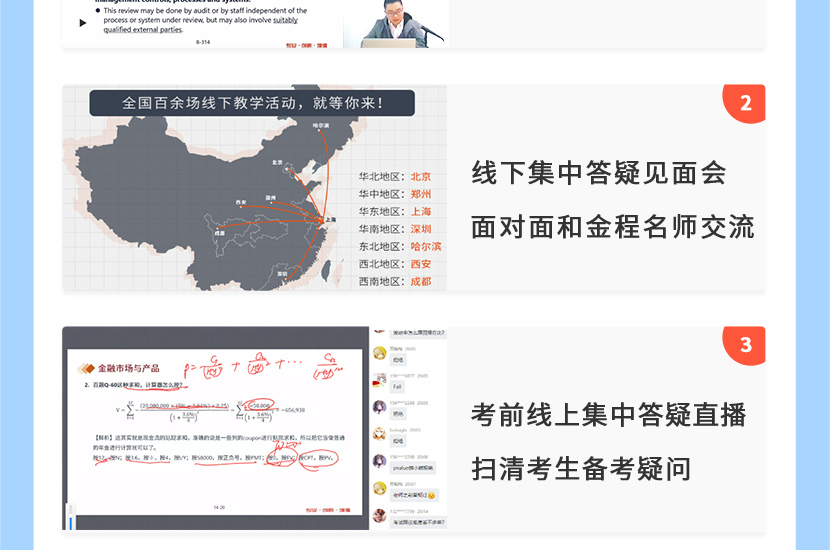
Task: Click the 面对面和金程名师交流 text
Action: [612, 227]
